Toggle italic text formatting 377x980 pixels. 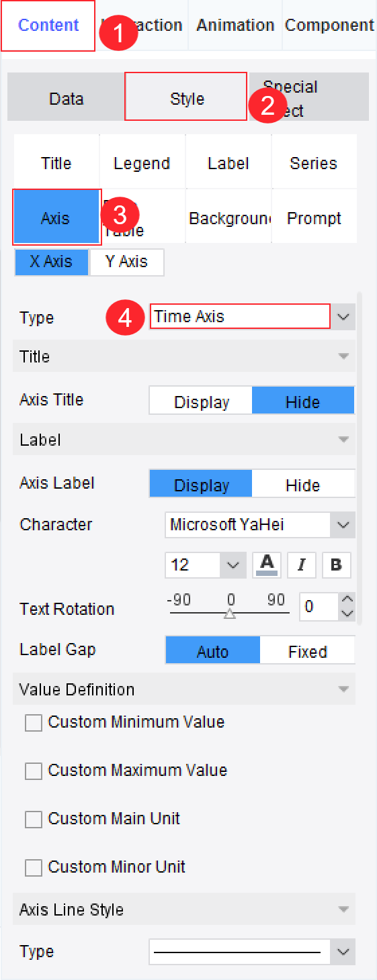point(302,565)
